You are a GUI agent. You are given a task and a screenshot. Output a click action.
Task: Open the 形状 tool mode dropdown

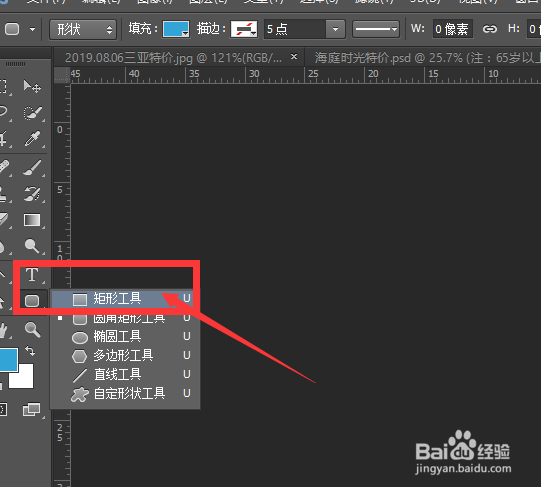coord(83,29)
